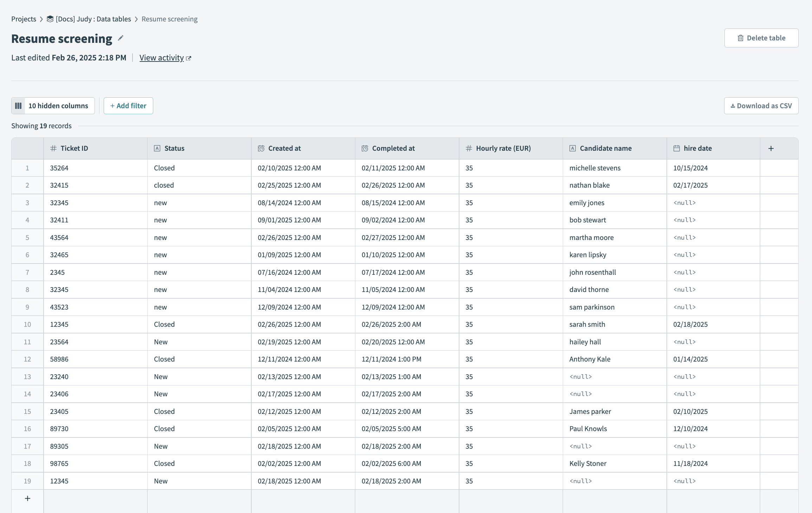Viewport: 812px width, 513px height.
Task: Click the edit pencil next to Resume screening title
Action: click(121, 38)
